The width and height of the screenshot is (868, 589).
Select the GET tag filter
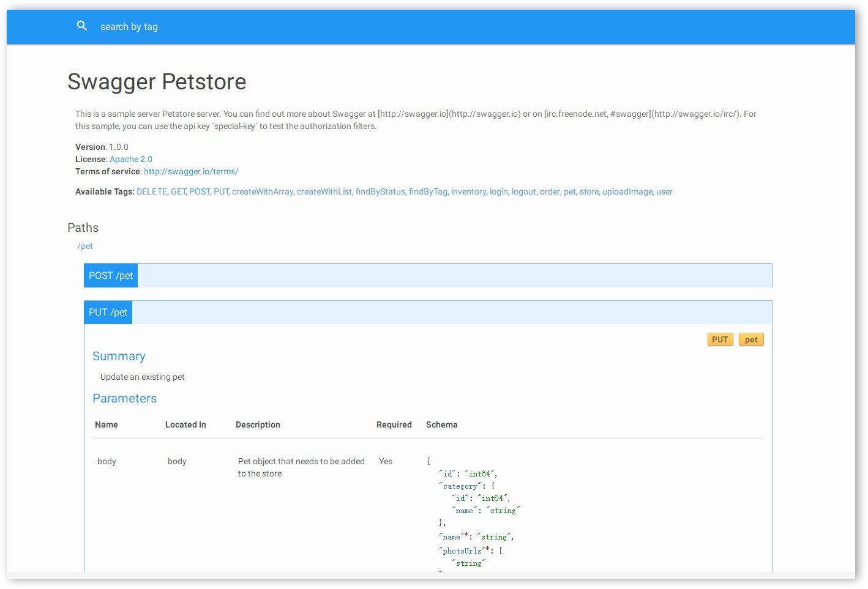178,191
